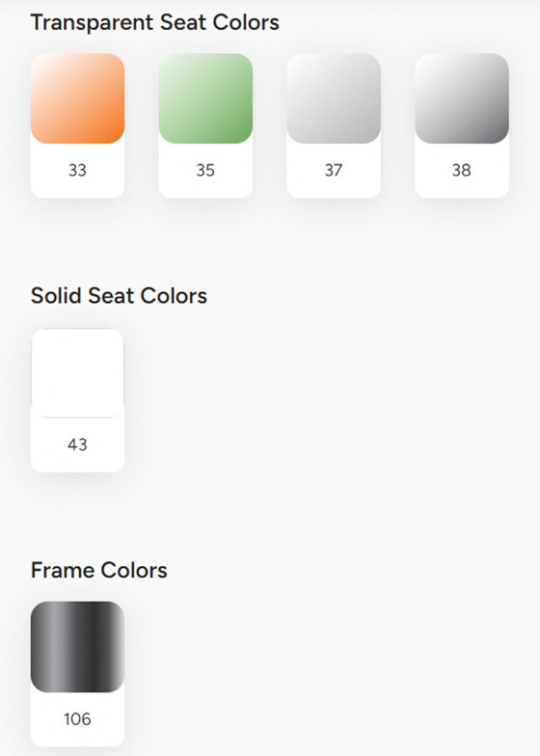This screenshot has width=540, height=756.
Task: Click the number label 106
Action: coord(77,719)
